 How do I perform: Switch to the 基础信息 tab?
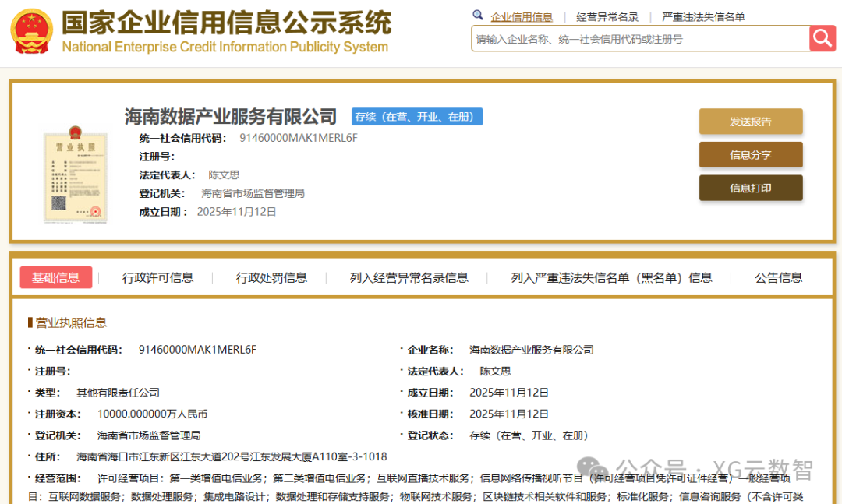click(55, 278)
